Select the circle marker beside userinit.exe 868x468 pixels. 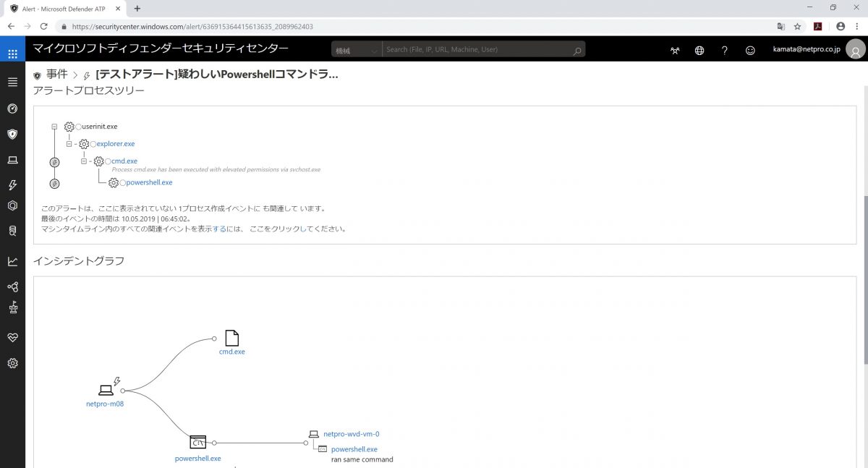coord(79,127)
